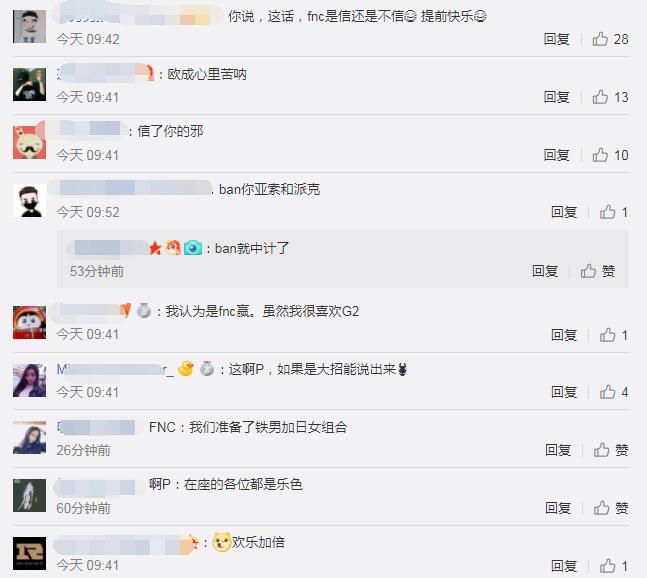Reply to the comment posted at 09:42
This screenshot has height=578, width=647.
click(557, 39)
